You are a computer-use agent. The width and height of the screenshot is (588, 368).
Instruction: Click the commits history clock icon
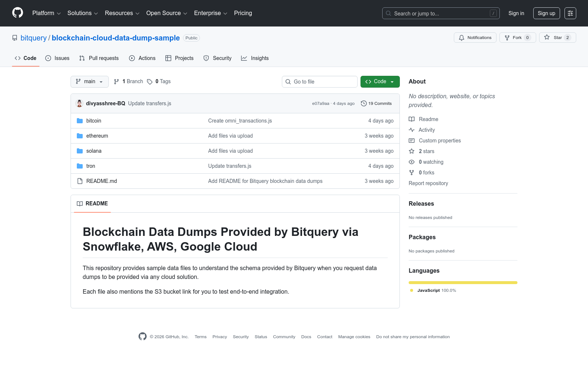tap(364, 103)
